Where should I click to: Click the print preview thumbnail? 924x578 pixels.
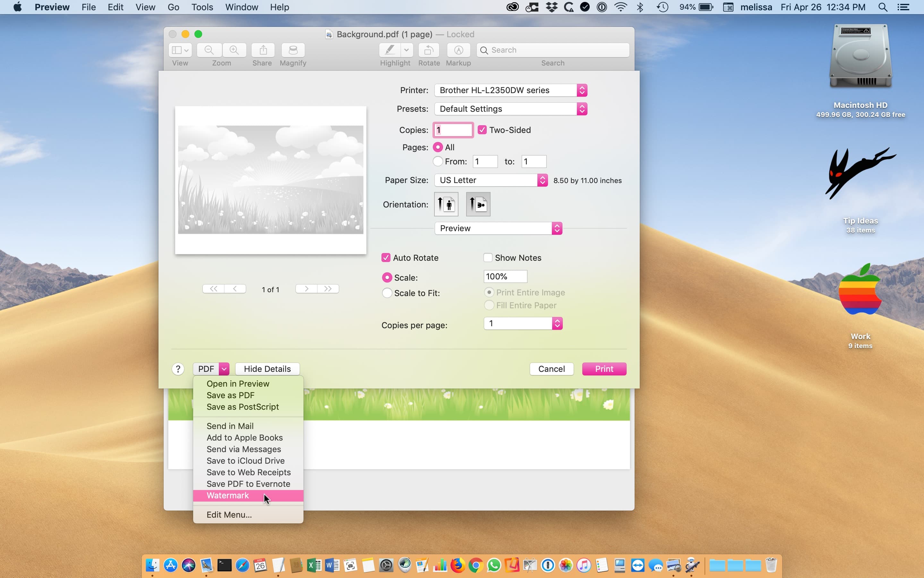pyautogui.click(x=271, y=180)
